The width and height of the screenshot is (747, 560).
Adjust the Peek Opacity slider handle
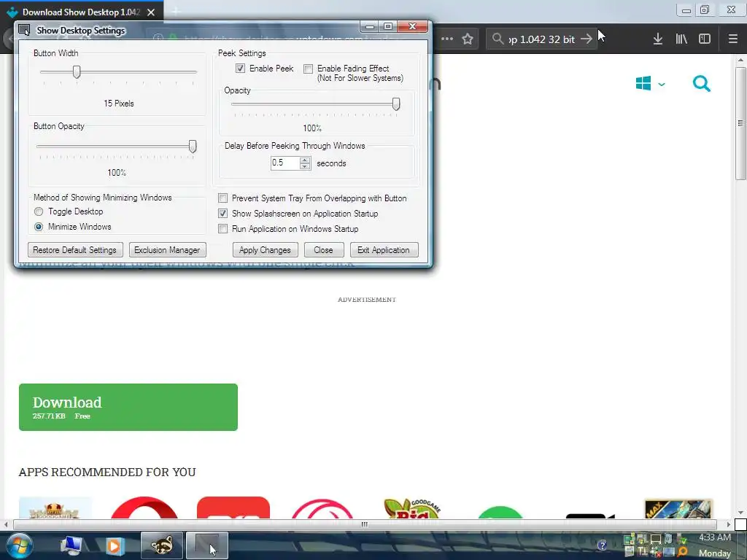[396, 104]
